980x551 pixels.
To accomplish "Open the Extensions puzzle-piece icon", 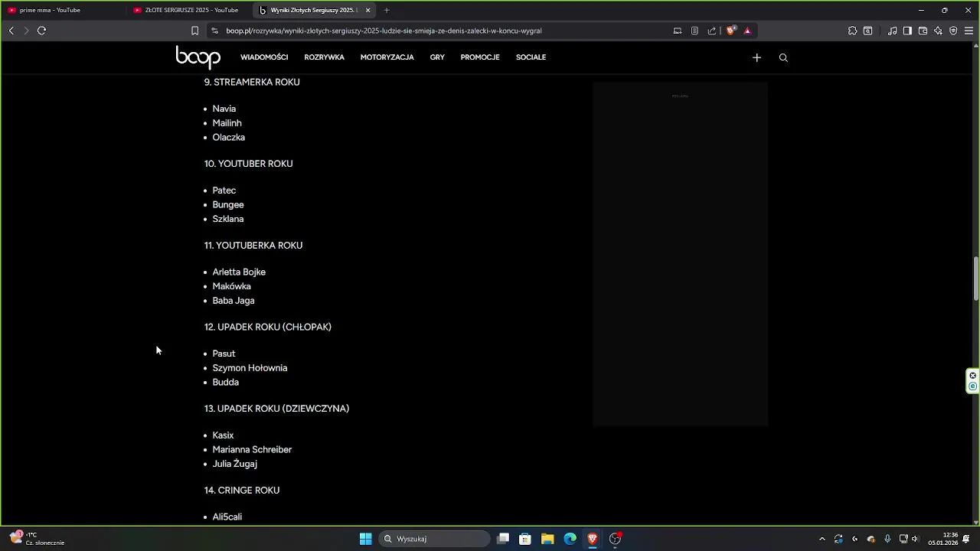I will (852, 31).
